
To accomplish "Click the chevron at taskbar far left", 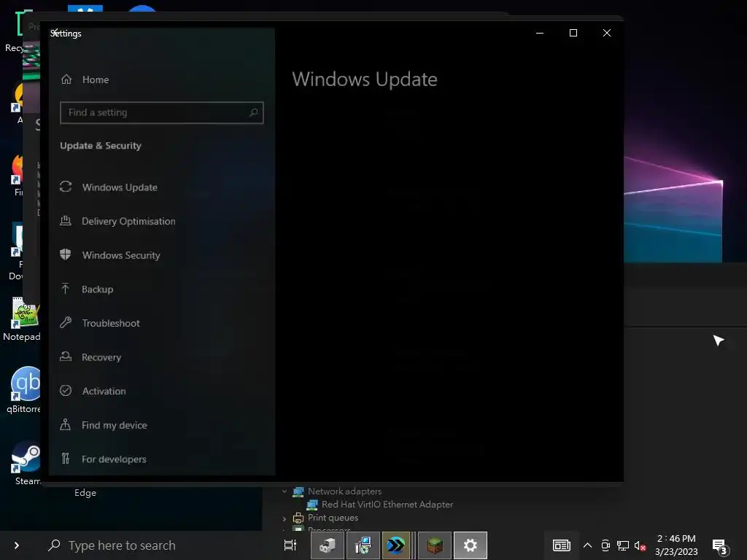I will coord(17,545).
